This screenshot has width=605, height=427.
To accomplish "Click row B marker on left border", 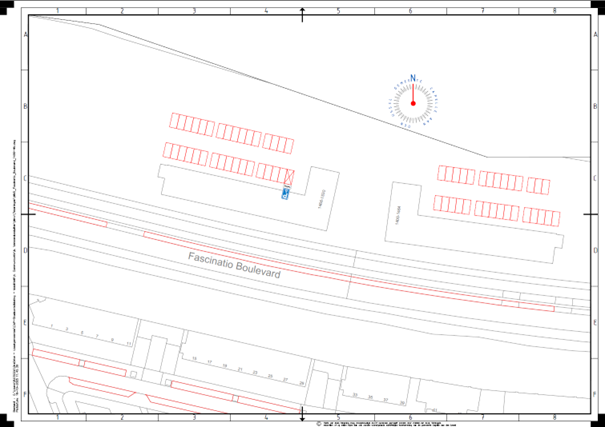I will (x=24, y=105).
